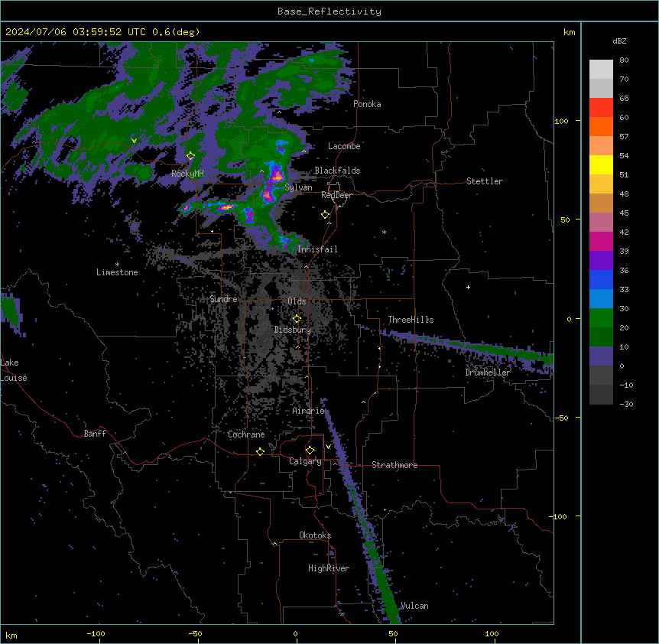Pick the red 60-65 dBZ legend swatch
This screenshot has height=644, width=659.
[x=601, y=108]
